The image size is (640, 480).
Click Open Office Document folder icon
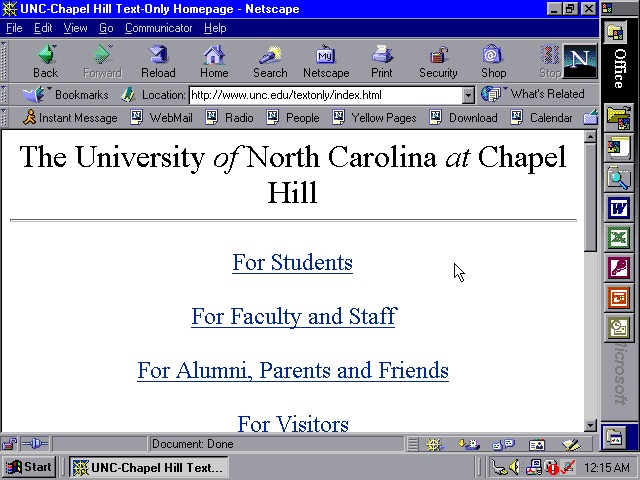(619, 118)
